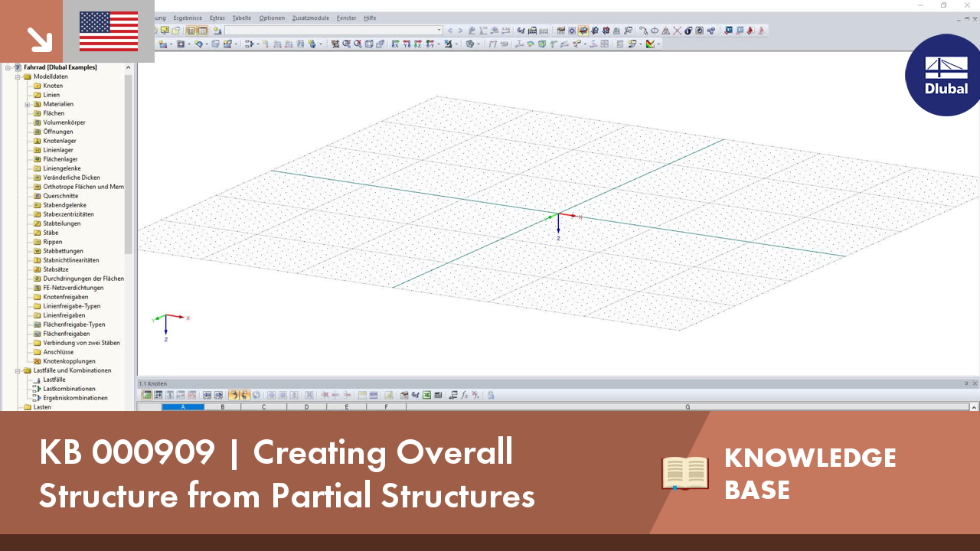The width and height of the screenshot is (980, 551).
Task: Select Liniengelenke in the navigator tree
Action: coord(62,168)
